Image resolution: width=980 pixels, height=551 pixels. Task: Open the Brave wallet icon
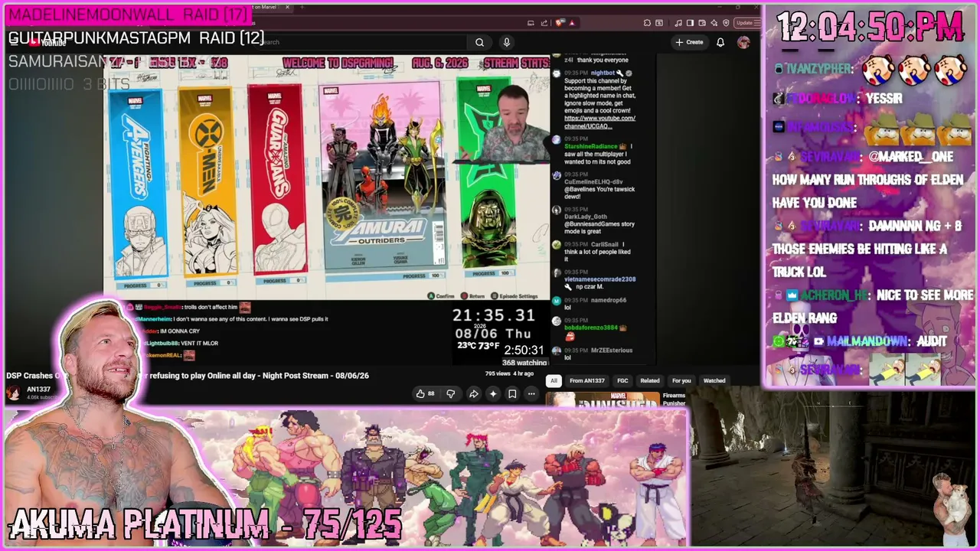pyautogui.click(x=702, y=23)
